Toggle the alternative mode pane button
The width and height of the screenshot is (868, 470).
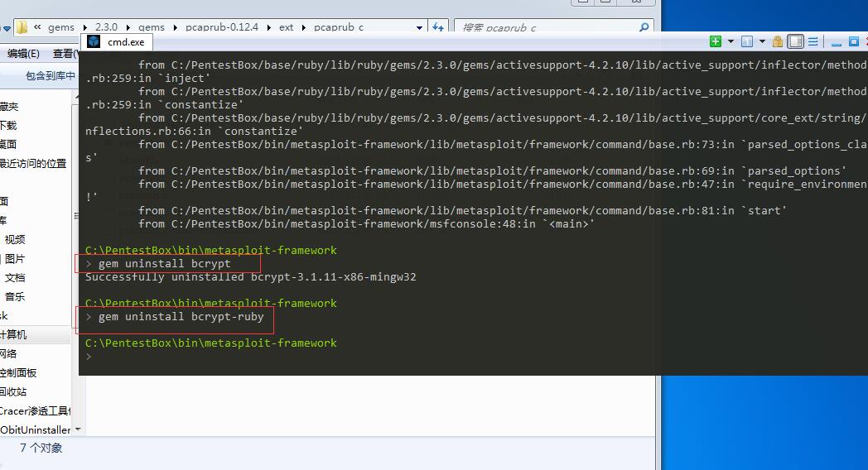coord(795,41)
